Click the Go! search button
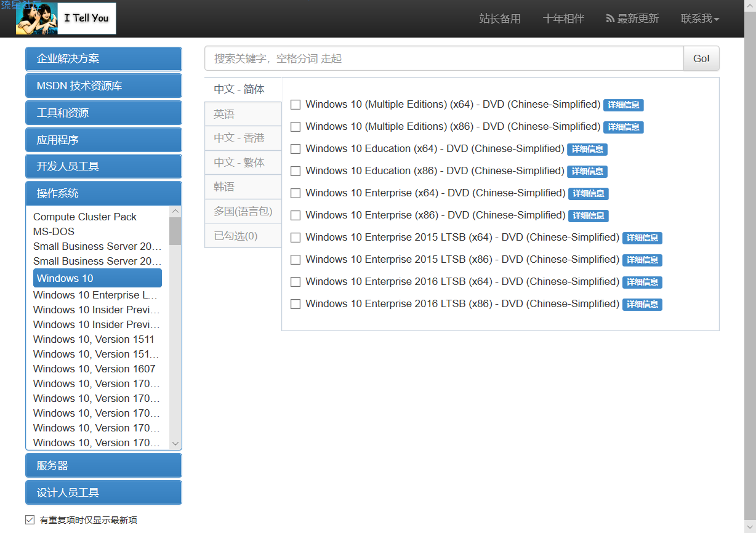Image resolution: width=756 pixels, height=533 pixels. (701, 58)
